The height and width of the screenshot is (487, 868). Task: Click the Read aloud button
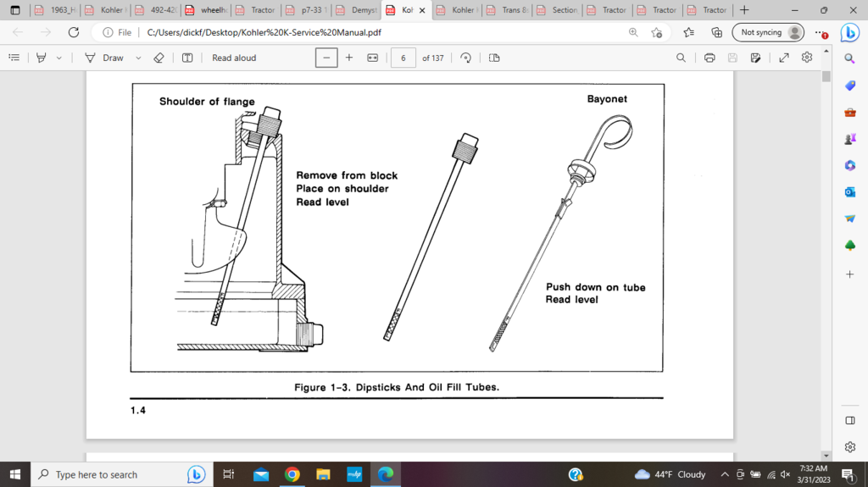point(234,58)
